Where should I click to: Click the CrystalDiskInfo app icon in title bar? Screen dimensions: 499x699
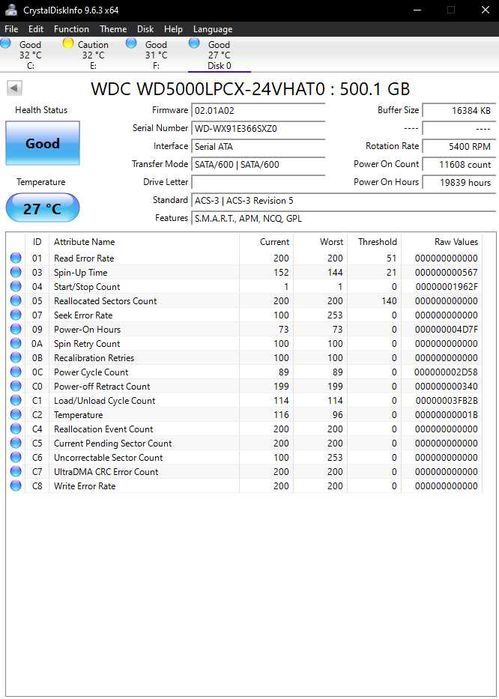point(11,9)
